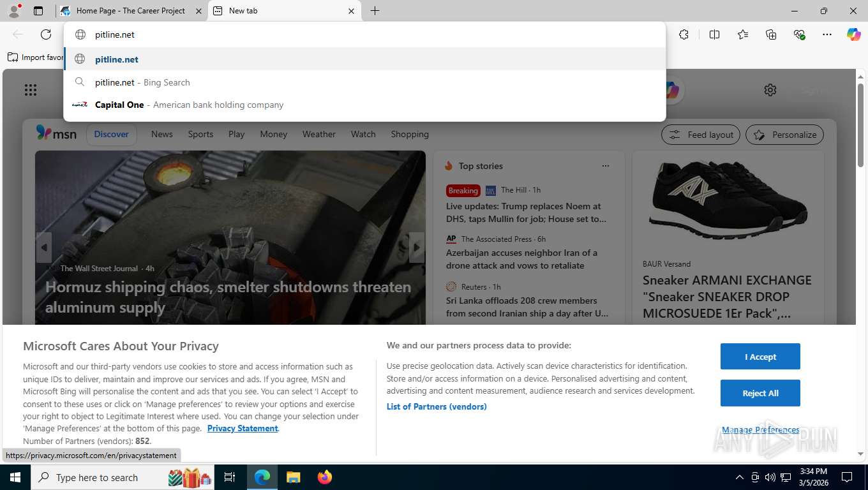Open the Favorites star icon
This screenshot has width=868, height=490.
pos(743,34)
